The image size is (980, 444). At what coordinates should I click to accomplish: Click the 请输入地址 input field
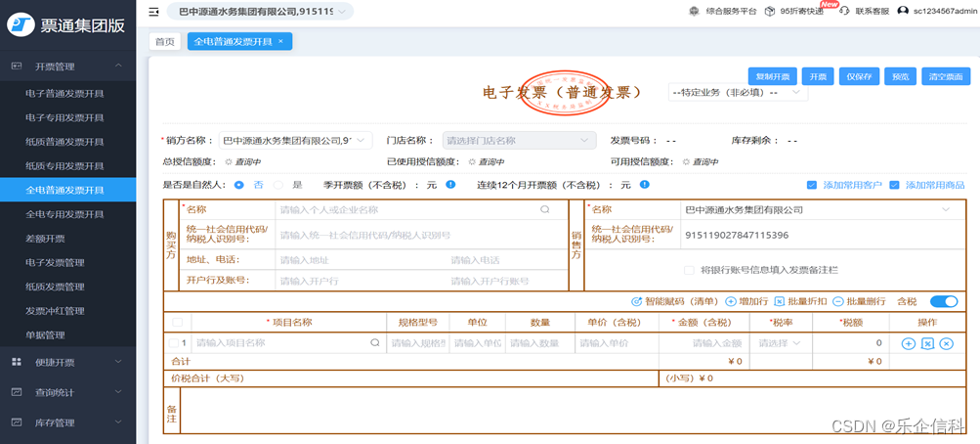coord(361,260)
